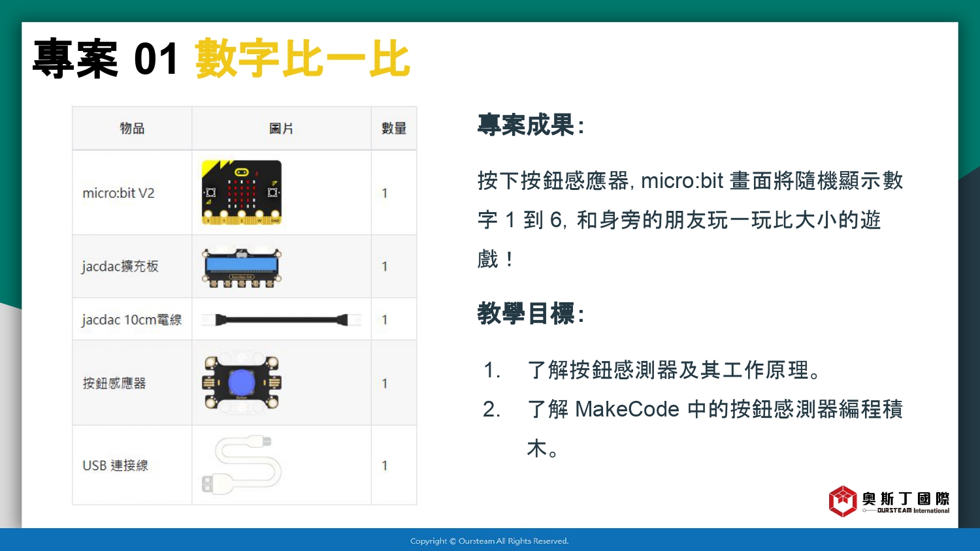Click the quantity 1 in micro:bit V2 row
The image size is (980, 551).
pyautogui.click(x=385, y=193)
